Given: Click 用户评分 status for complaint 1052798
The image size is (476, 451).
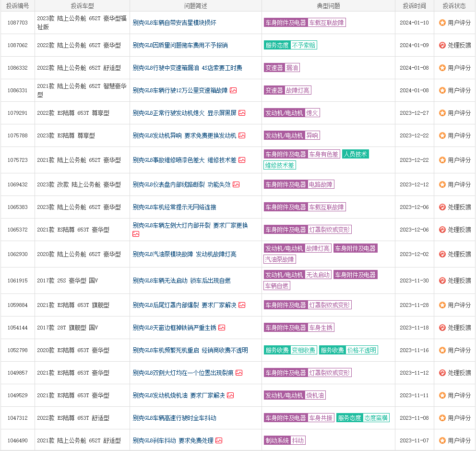Looking at the screenshot, I should tap(459, 350).
